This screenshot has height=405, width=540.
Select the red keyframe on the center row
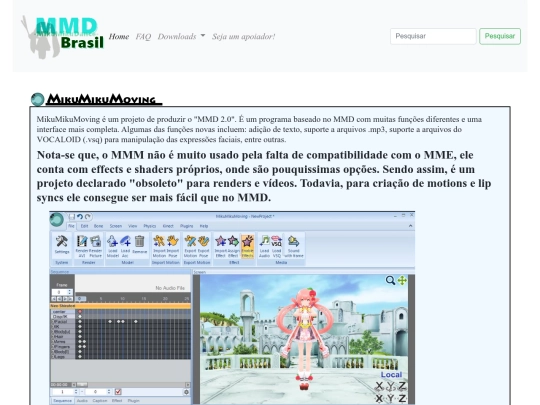click(80, 312)
